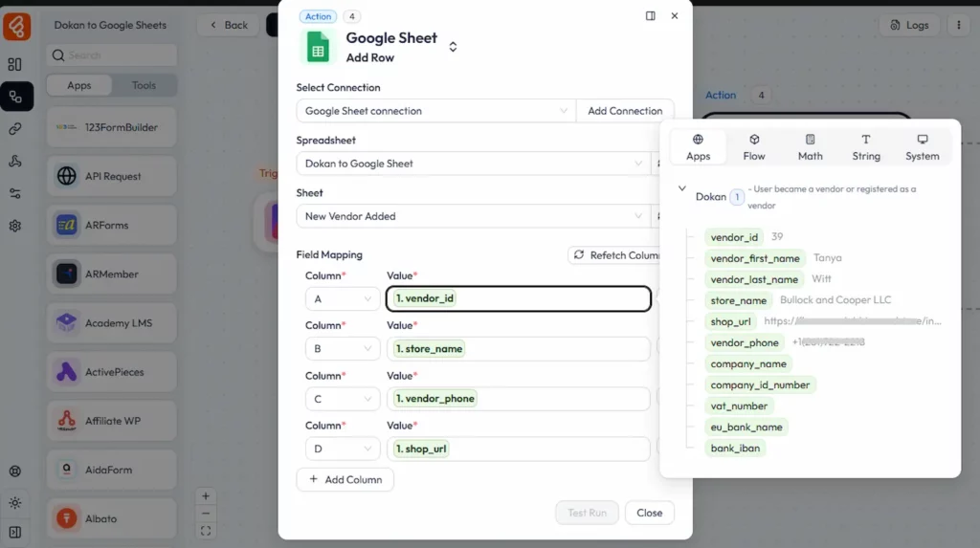This screenshot has height=548, width=980.
Task: Click the app Search box in sidebar
Action: (x=111, y=55)
